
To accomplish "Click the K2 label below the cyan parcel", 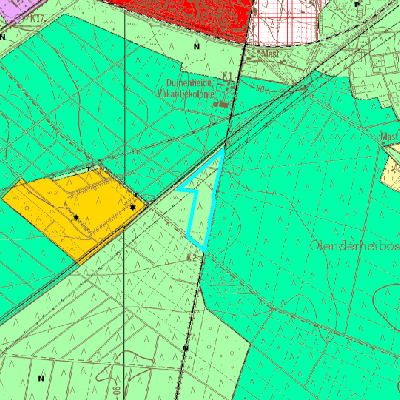I will click(x=190, y=256).
